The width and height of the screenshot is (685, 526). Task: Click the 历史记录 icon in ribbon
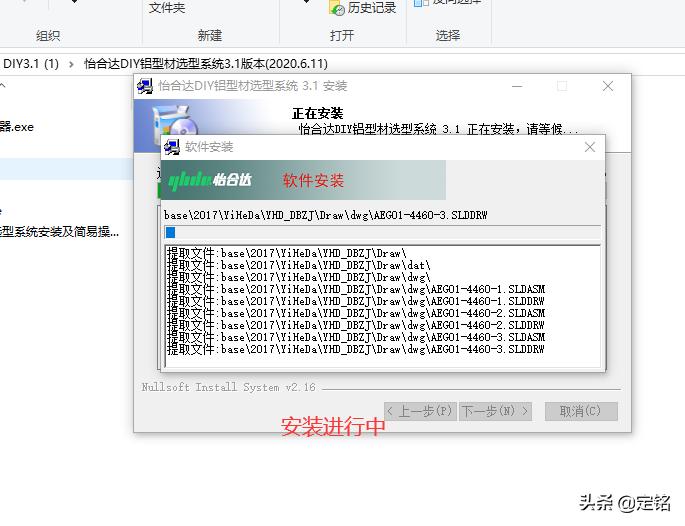pyautogui.click(x=337, y=8)
